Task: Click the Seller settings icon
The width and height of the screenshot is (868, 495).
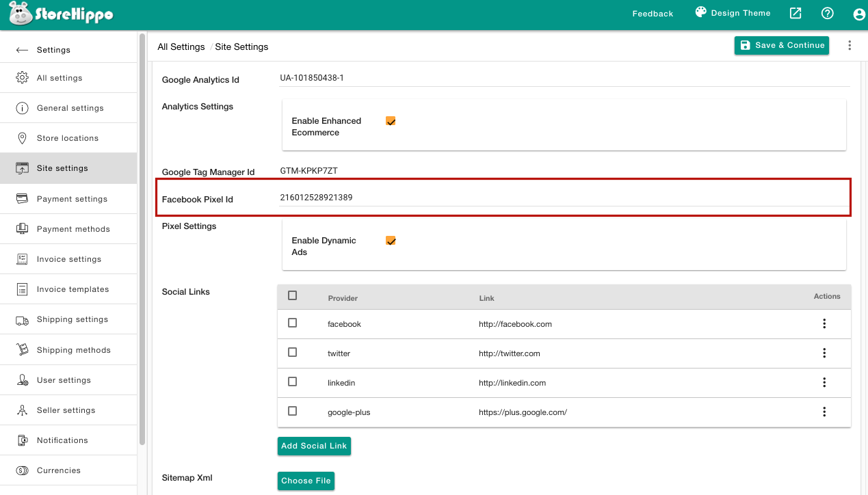Action: pyautogui.click(x=23, y=410)
